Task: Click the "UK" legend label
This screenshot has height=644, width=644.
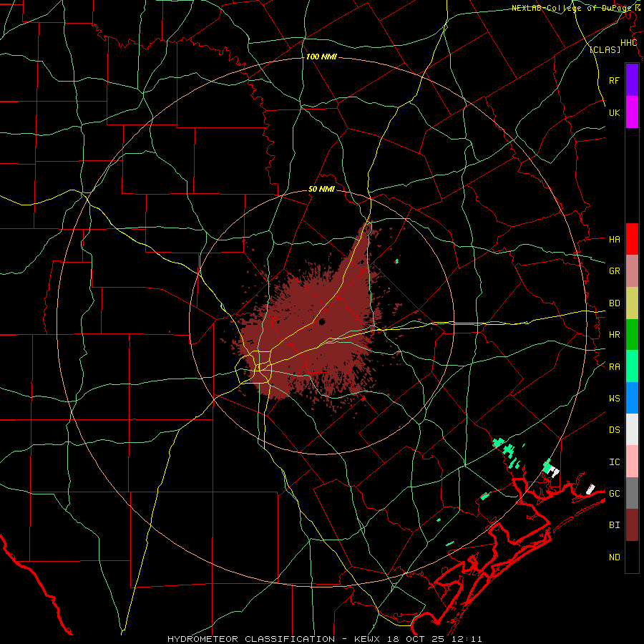Action: pyautogui.click(x=614, y=112)
